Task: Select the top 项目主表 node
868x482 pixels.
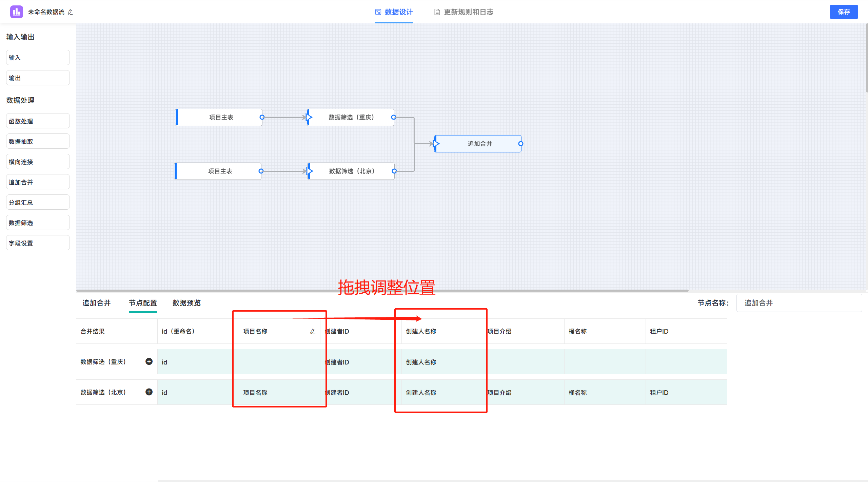Action: click(x=219, y=117)
